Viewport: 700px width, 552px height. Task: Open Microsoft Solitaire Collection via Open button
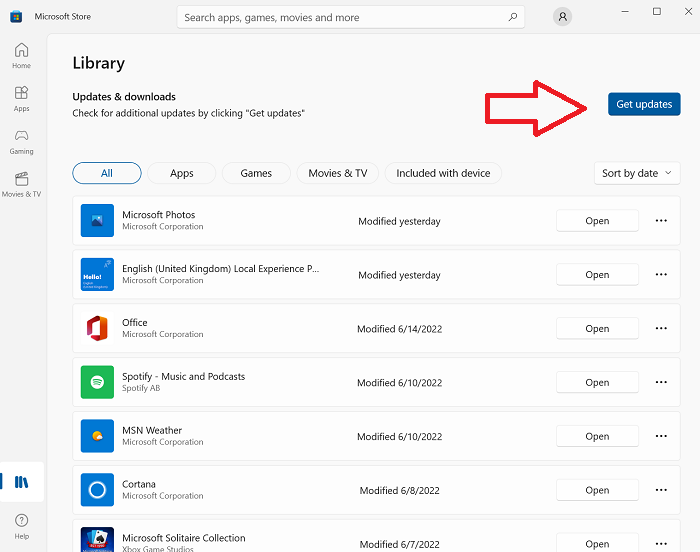(x=597, y=543)
